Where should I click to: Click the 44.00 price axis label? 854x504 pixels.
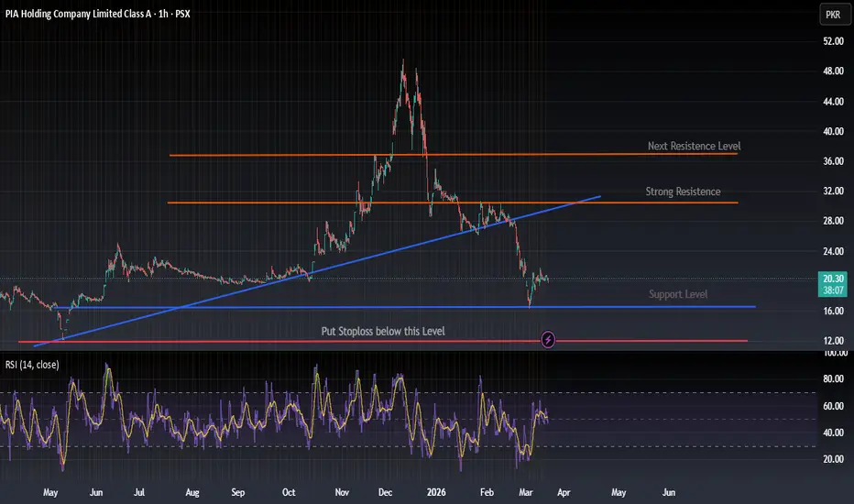coord(833,102)
